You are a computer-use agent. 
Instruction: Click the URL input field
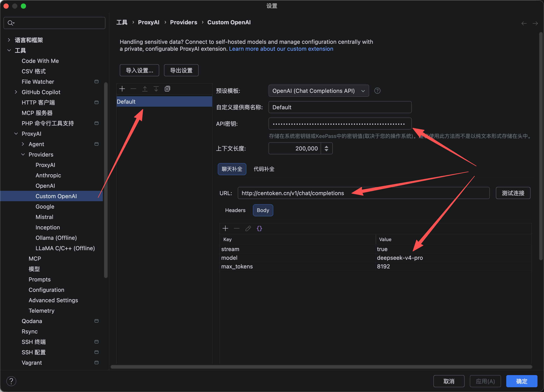(363, 193)
